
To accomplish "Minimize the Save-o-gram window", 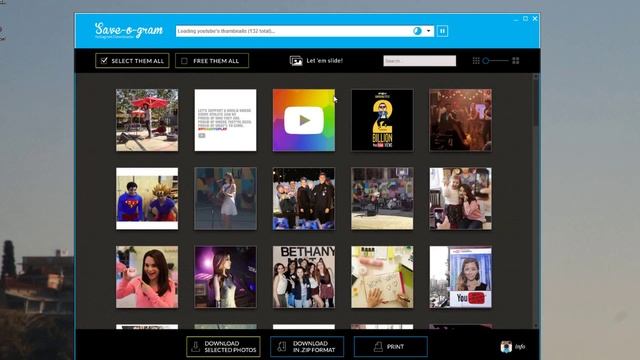I will 516,19.
